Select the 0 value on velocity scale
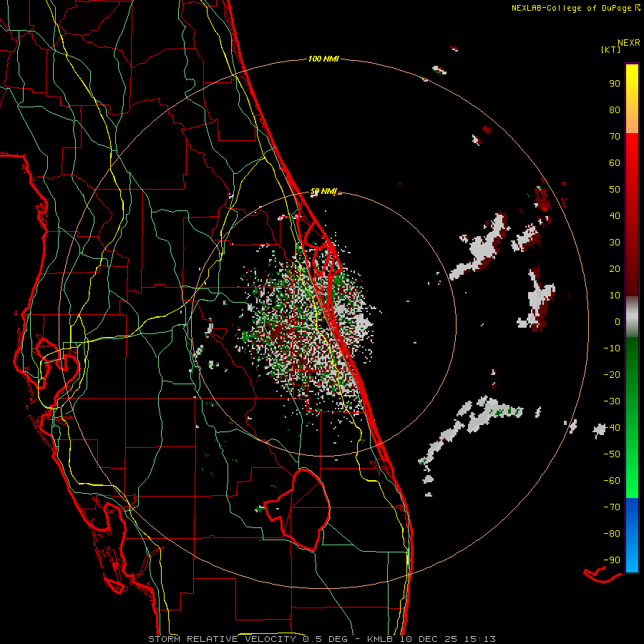 [618, 321]
